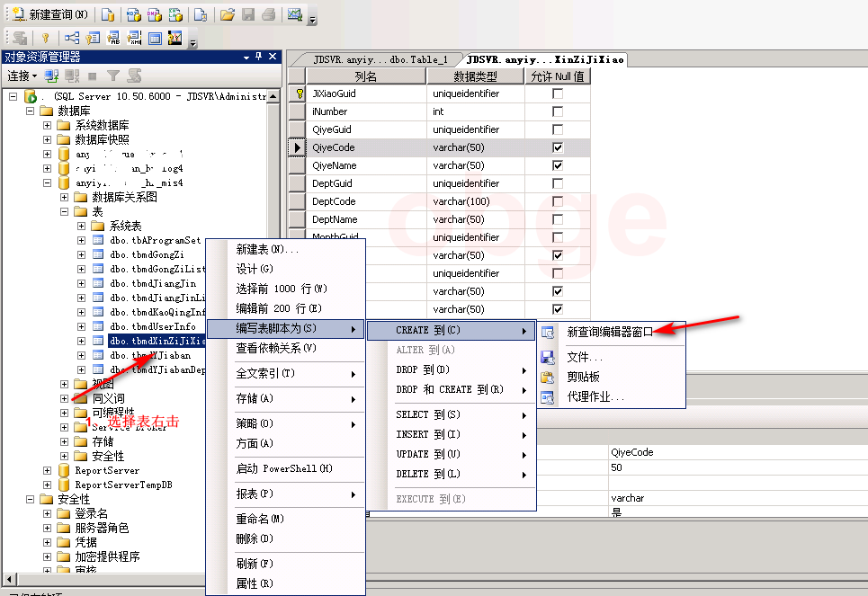This screenshot has height=596, width=868.
Task: Expand dbo.tbAProgramSet table node
Action: (81, 241)
